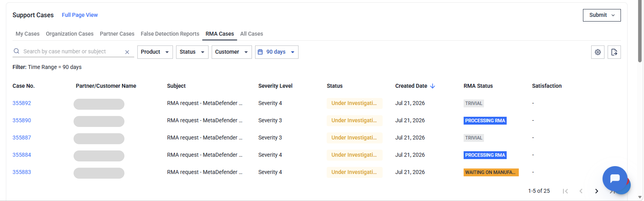Image resolution: width=644 pixels, height=201 pixels.
Task: Open Full Page View link
Action: (80, 15)
